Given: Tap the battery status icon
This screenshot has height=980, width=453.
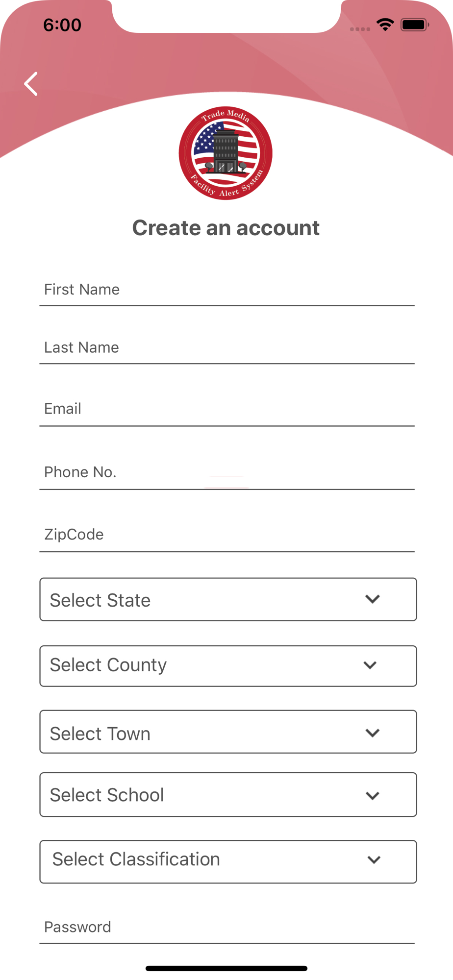Looking at the screenshot, I should point(415,24).
